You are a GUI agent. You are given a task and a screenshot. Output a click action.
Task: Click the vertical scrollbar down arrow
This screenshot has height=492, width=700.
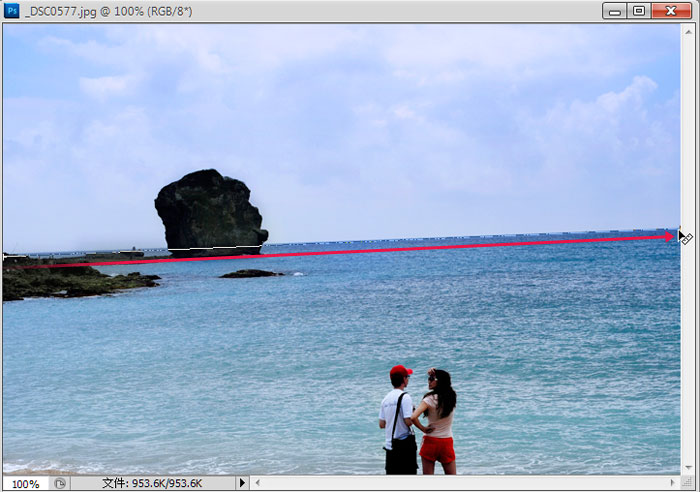[688, 468]
